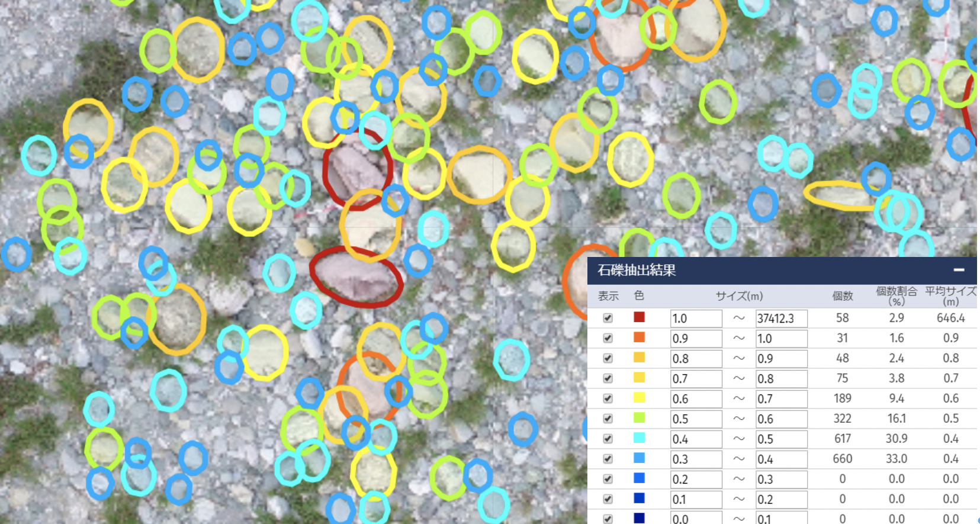Viewport: 980px width, 524px height.
Task: Edit the lower size field showing 0.4
Action: pos(696,439)
